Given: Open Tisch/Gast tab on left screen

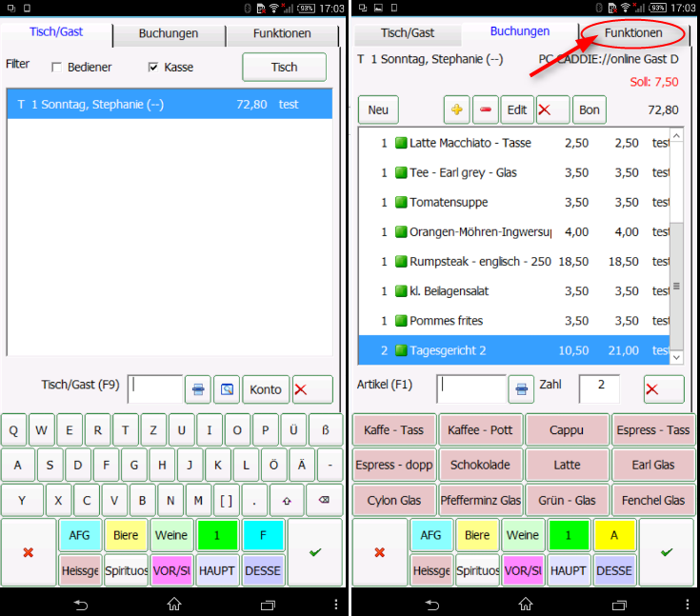Looking at the screenshot, I should [x=56, y=32].
